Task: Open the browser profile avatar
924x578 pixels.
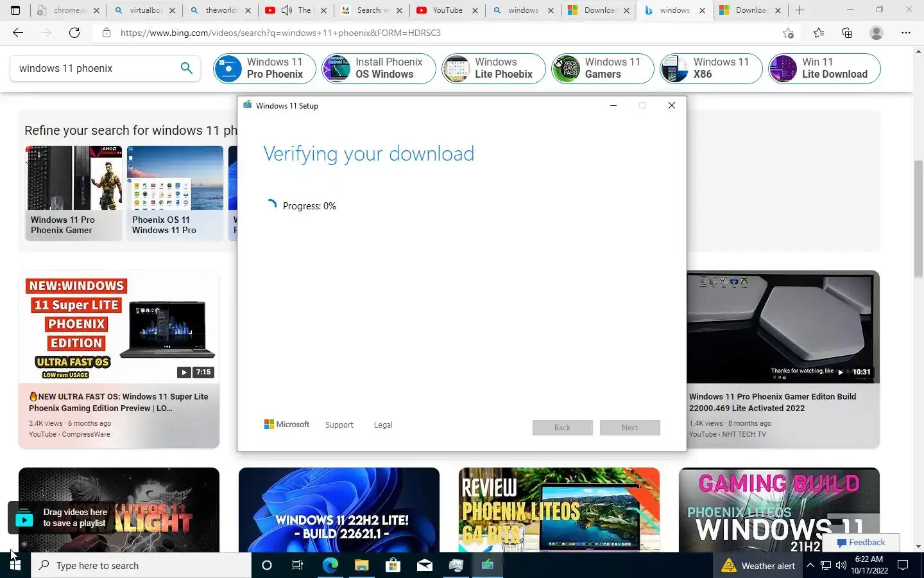Action: pyautogui.click(x=876, y=33)
